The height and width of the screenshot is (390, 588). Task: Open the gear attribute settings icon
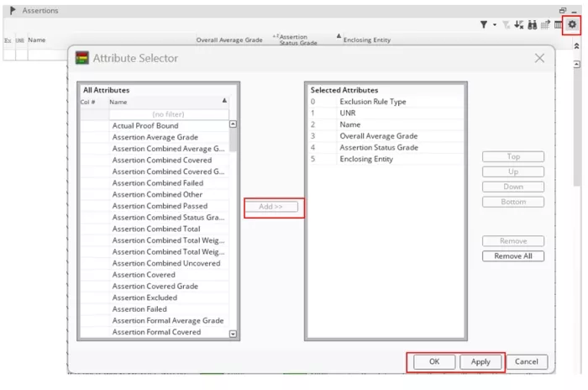click(572, 25)
